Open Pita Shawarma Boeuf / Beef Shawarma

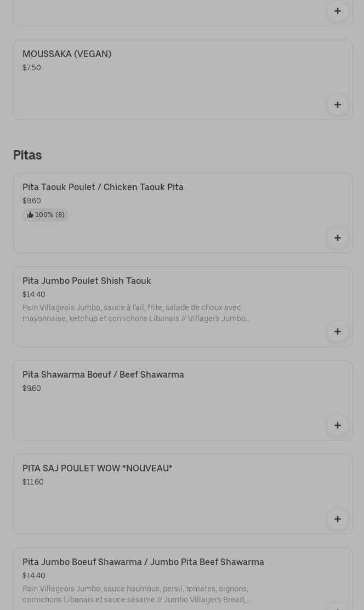(x=103, y=375)
